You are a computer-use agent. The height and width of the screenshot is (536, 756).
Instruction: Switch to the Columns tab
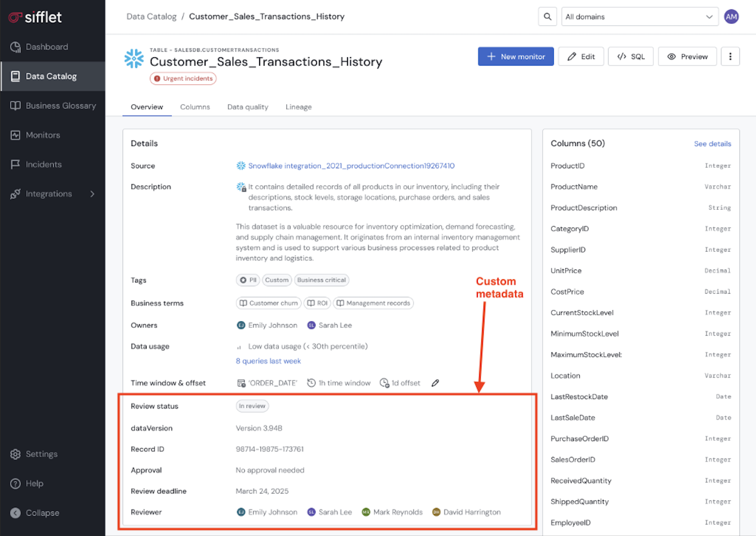[x=195, y=107]
